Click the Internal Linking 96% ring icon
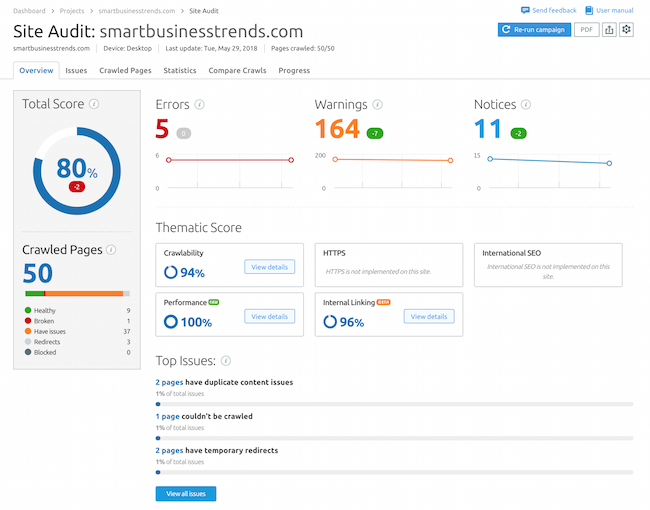The image size is (650, 510). coord(330,321)
